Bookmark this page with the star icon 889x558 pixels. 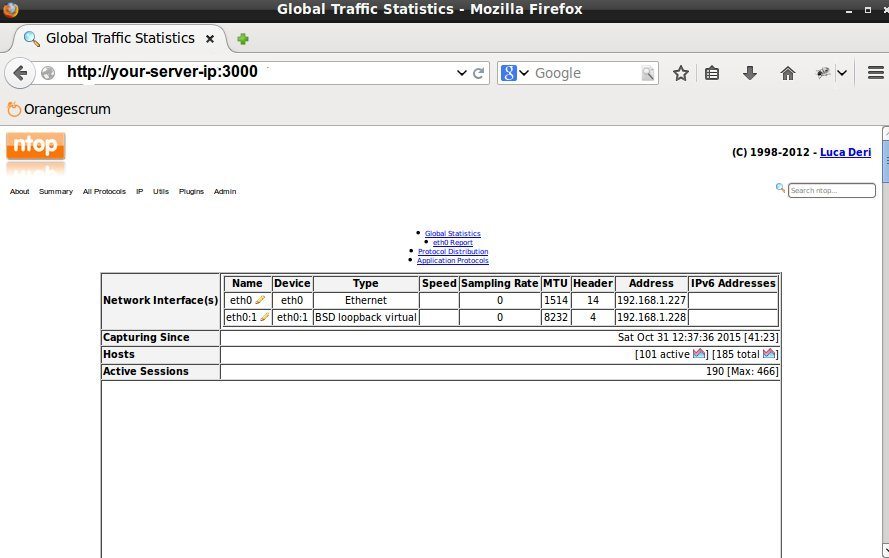click(x=681, y=73)
